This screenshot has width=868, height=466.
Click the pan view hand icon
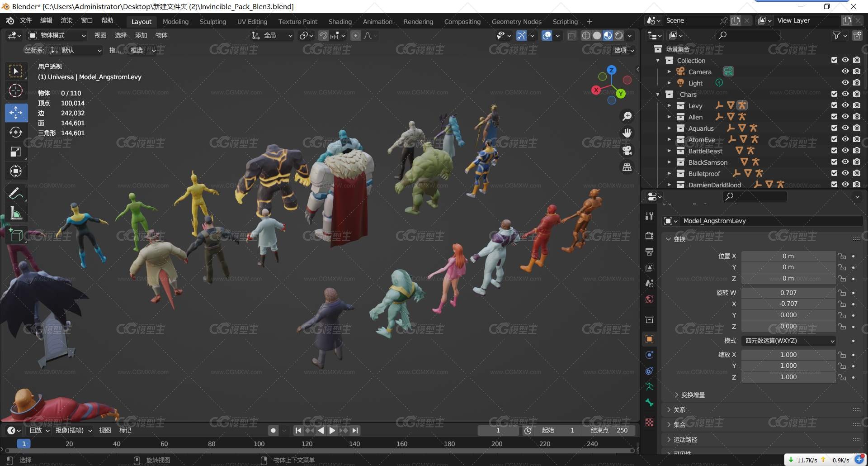(627, 133)
